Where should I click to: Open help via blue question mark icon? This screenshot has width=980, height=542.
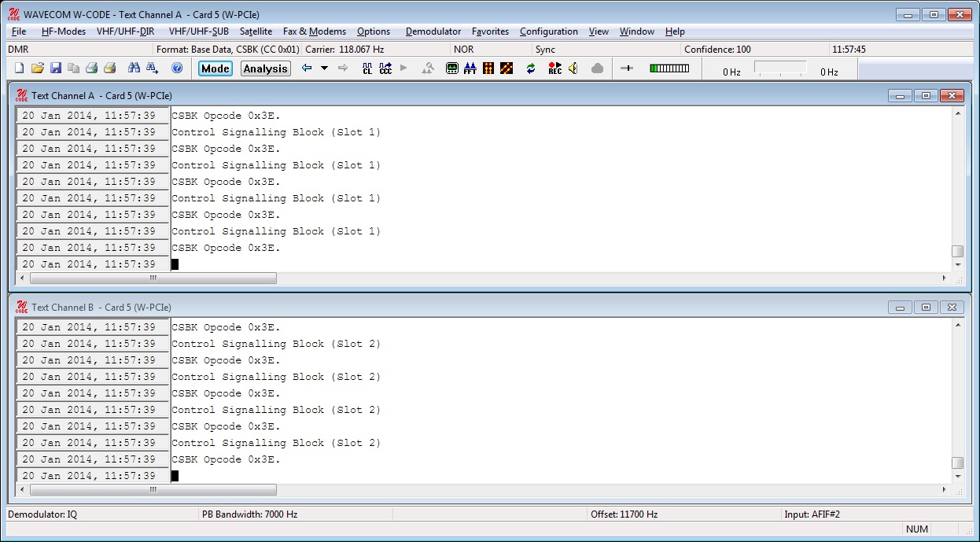click(x=177, y=68)
